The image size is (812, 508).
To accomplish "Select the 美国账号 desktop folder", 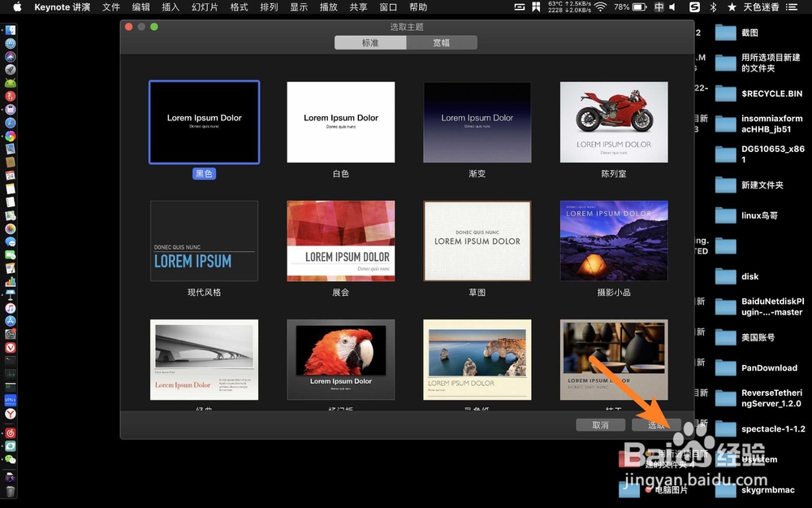I will pos(725,337).
